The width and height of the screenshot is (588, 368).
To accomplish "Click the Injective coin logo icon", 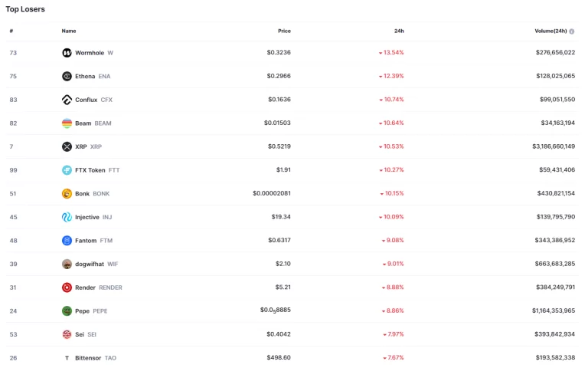I will (67, 217).
